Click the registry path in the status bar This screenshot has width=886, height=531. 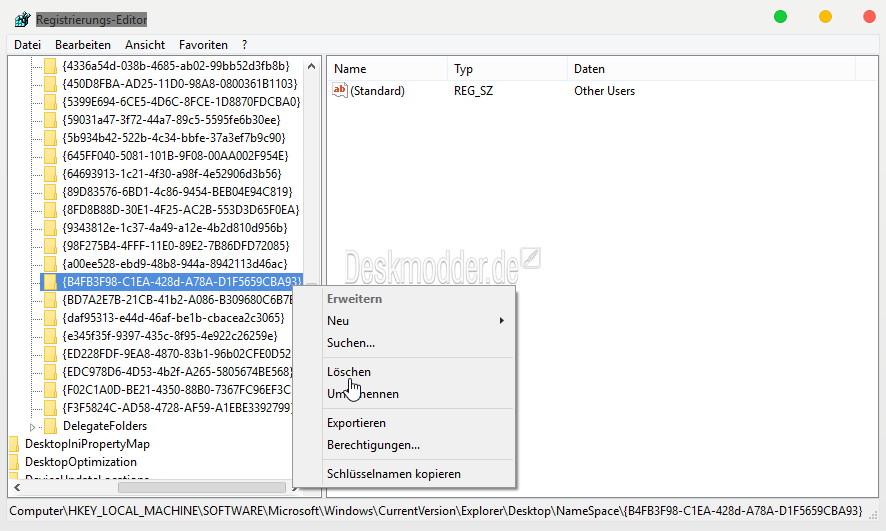pyautogui.click(x=436, y=511)
